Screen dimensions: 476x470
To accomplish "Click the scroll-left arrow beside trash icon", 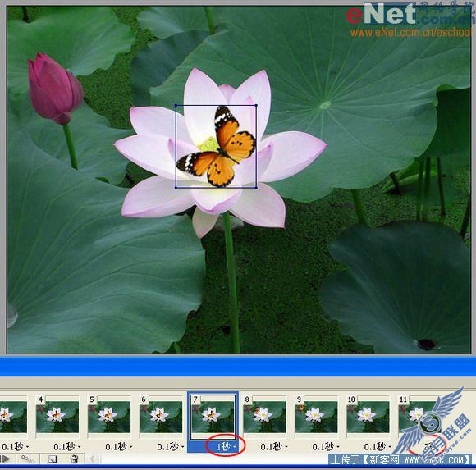I will click(92, 459).
